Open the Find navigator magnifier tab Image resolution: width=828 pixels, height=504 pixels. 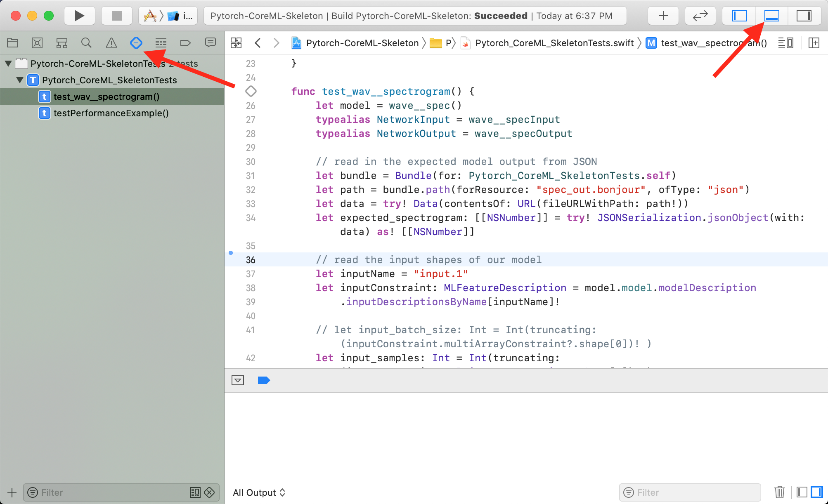coord(86,43)
